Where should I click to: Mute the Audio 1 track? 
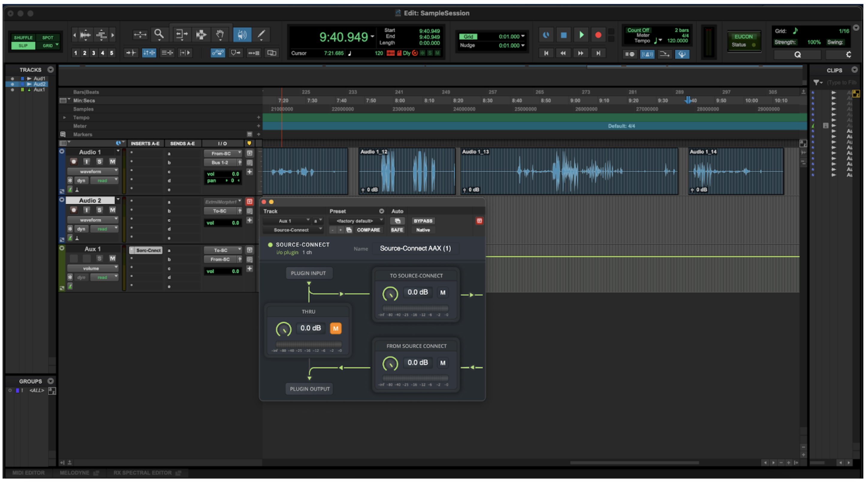tap(112, 162)
